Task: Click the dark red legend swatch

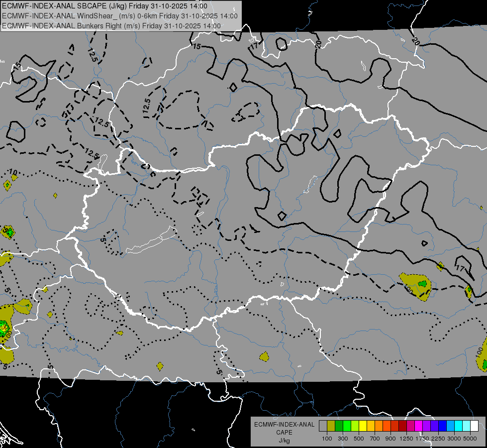Action: (x=402, y=426)
